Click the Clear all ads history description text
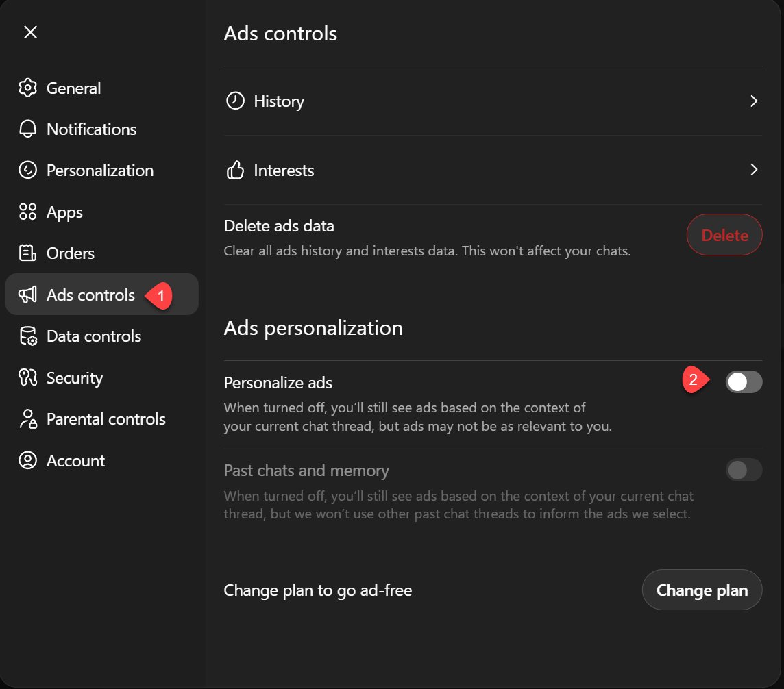 (427, 250)
